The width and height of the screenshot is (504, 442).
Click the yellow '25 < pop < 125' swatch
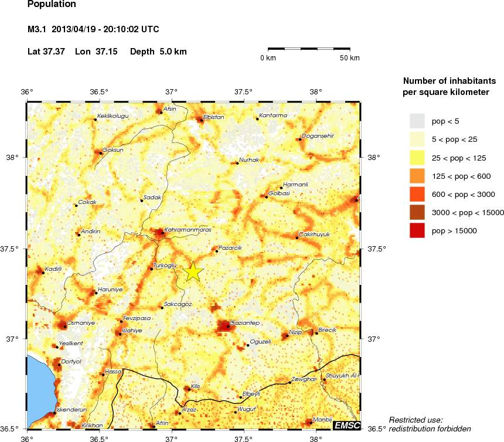(x=417, y=158)
